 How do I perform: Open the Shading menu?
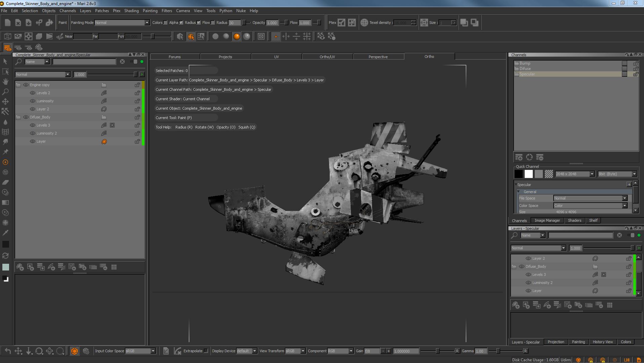pyautogui.click(x=131, y=11)
